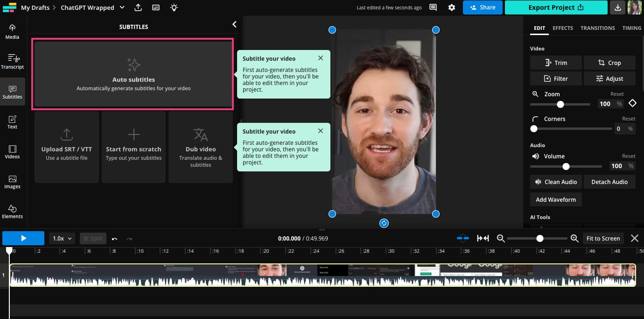Collapse the Subtitles panel with the arrow
This screenshot has width=644, height=319.
tap(234, 24)
